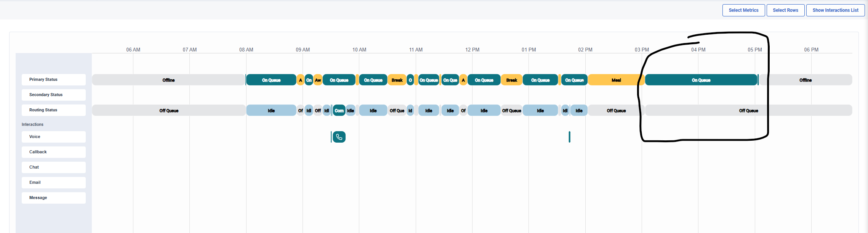Click the Select Metrics button
The height and width of the screenshot is (233, 868).
(743, 10)
